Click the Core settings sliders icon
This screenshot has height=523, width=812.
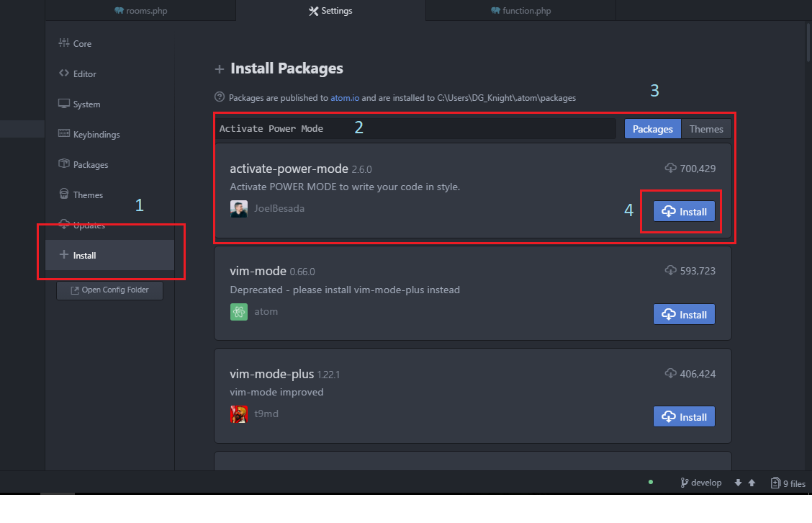[x=63, y=43]
